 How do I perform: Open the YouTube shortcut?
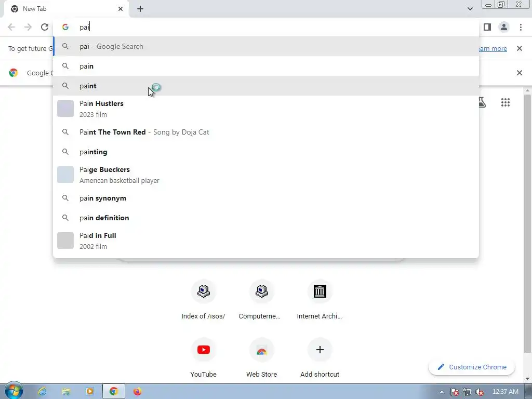(x=203, y=358)
